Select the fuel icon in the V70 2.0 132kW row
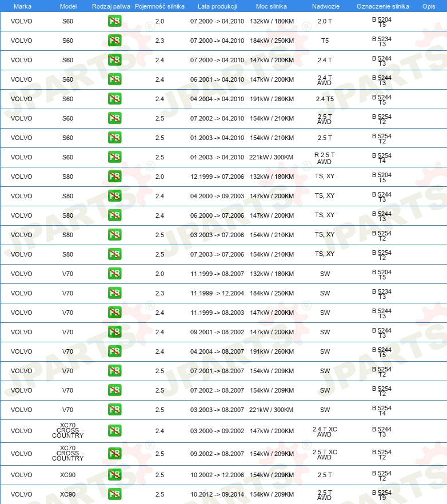447x504 pixels. click(x=115, y=274)
